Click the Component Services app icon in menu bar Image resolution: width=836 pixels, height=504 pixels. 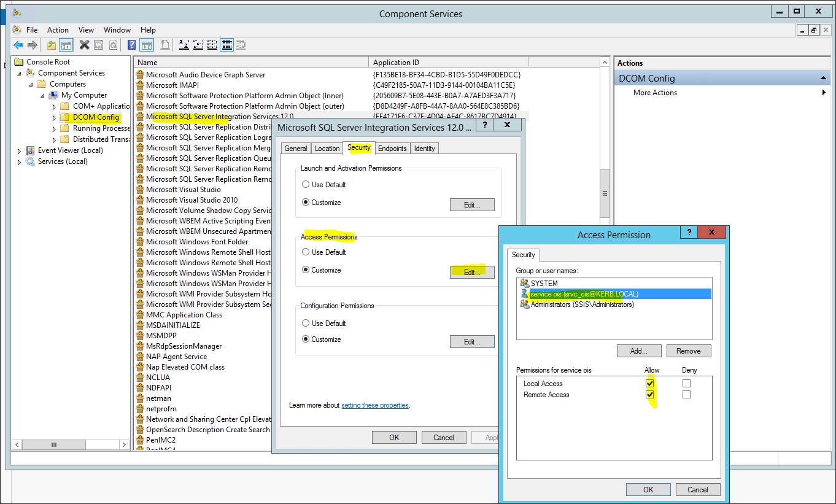point(17,29)
